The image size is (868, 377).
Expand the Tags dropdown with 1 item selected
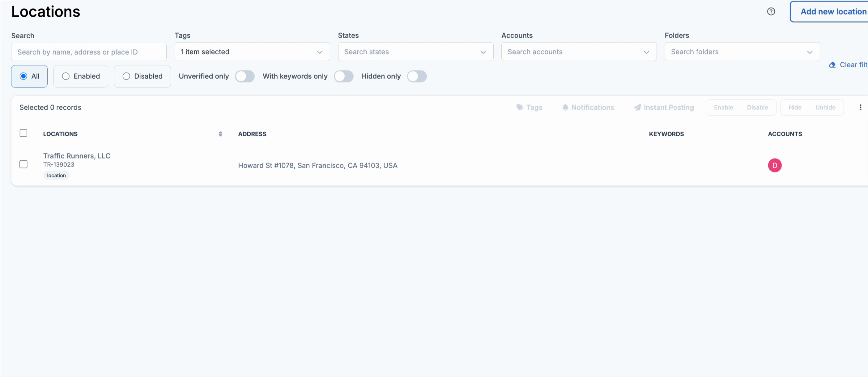click(x=252, y=52)
